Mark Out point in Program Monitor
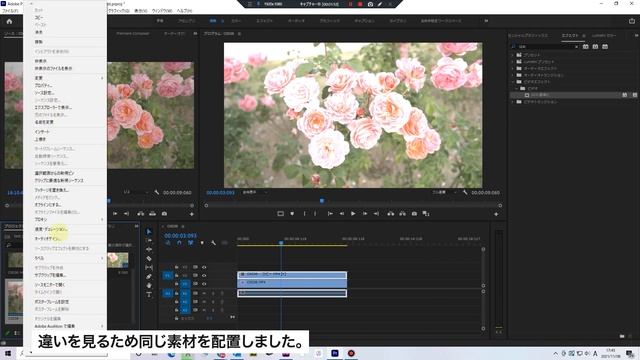This screenshot has width=640, height=360. pyautogui.click(x=315, y=213)
